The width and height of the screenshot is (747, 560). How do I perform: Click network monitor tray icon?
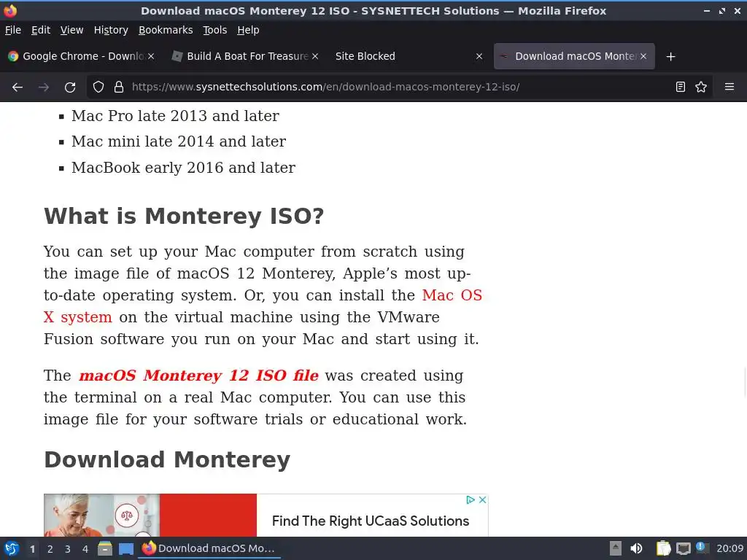pos(683,548)
